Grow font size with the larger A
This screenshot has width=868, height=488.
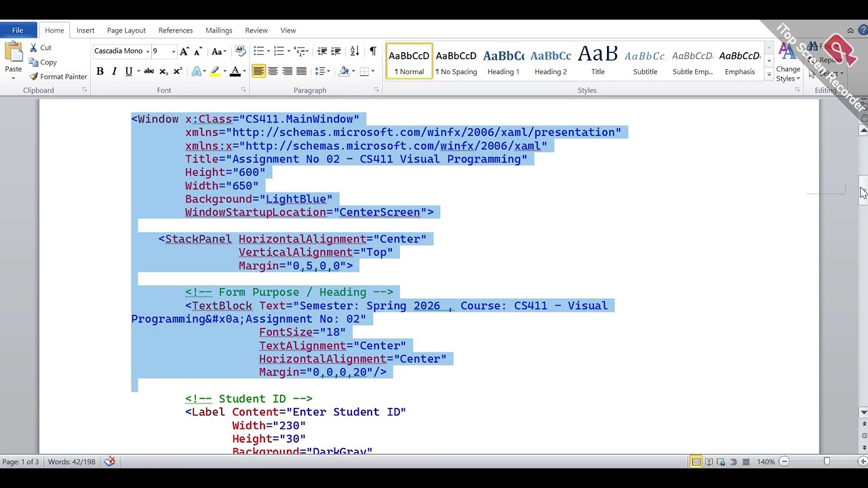point(184,51)
